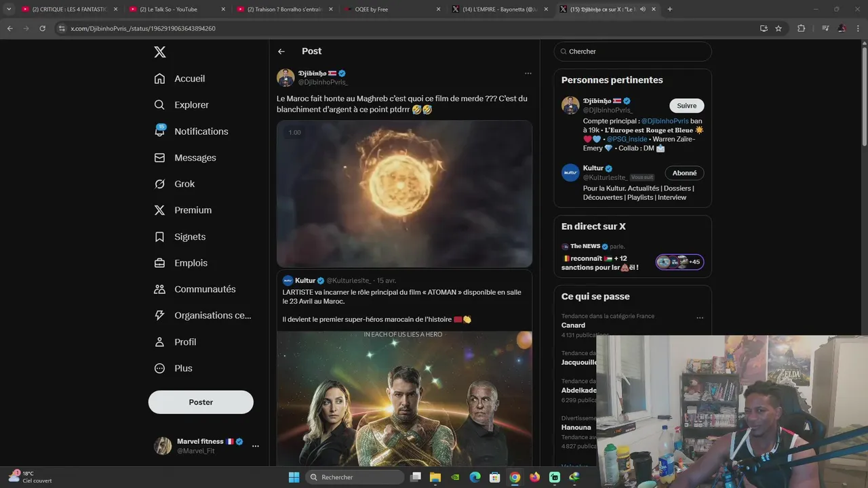This screenshot has width=868, height=488.
Task: Open options for the Canard trend
Action: coord(700,318)
